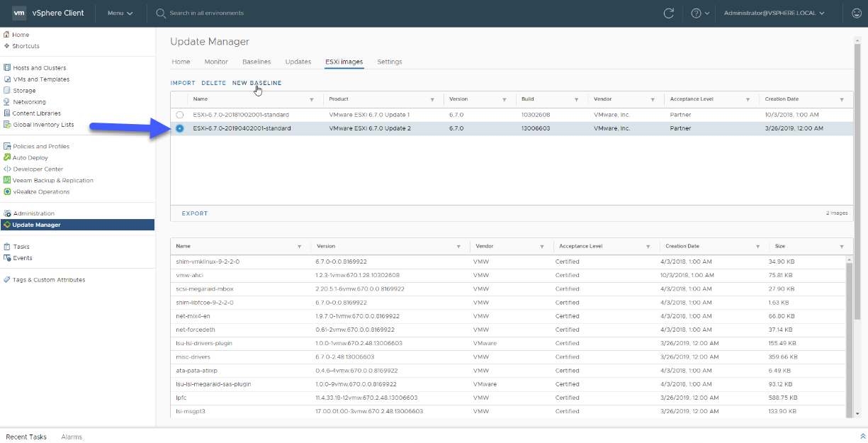Open filter on images Name column
This screenshot has height=443, width=868.
312,100
